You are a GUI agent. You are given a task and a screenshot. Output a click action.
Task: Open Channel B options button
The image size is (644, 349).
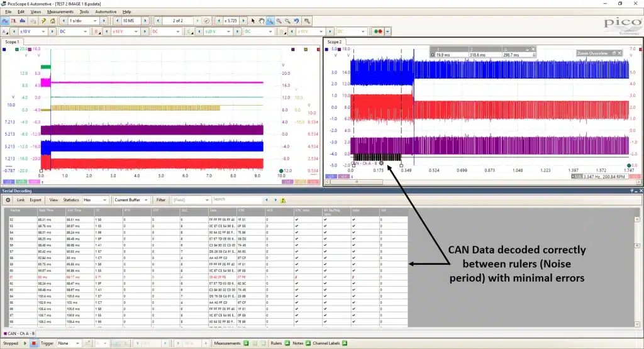pyautogui.click(x=97, y=31)
